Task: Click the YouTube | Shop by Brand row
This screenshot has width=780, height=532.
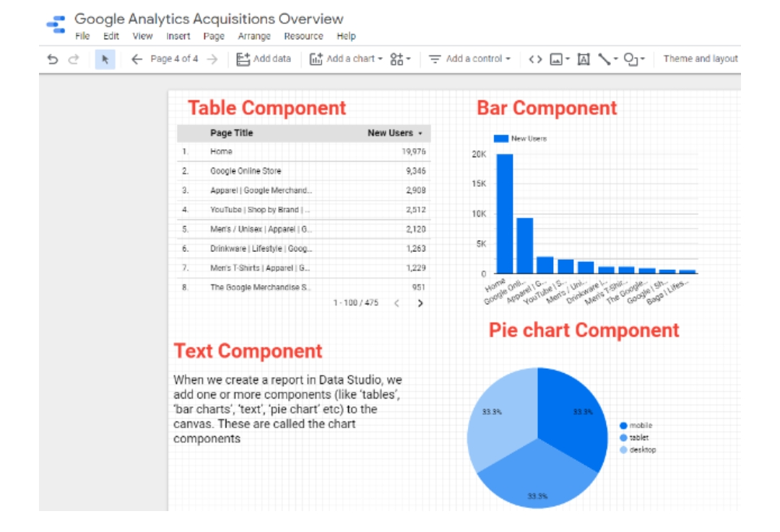Action: [303, 210]
